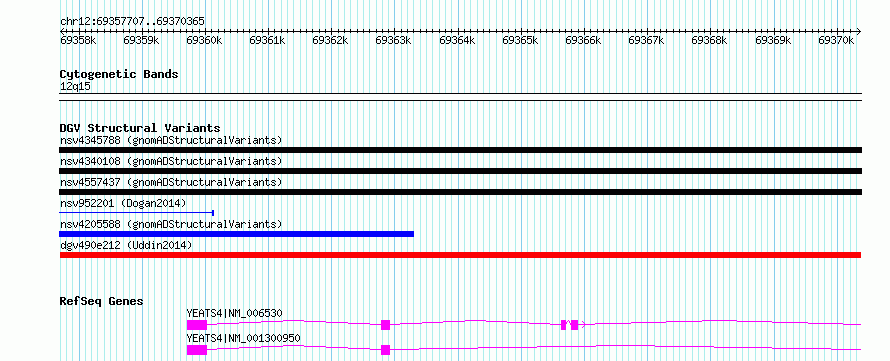Click the 69366k ruler position
890x361 pixels.
click(x=583, y=40)
